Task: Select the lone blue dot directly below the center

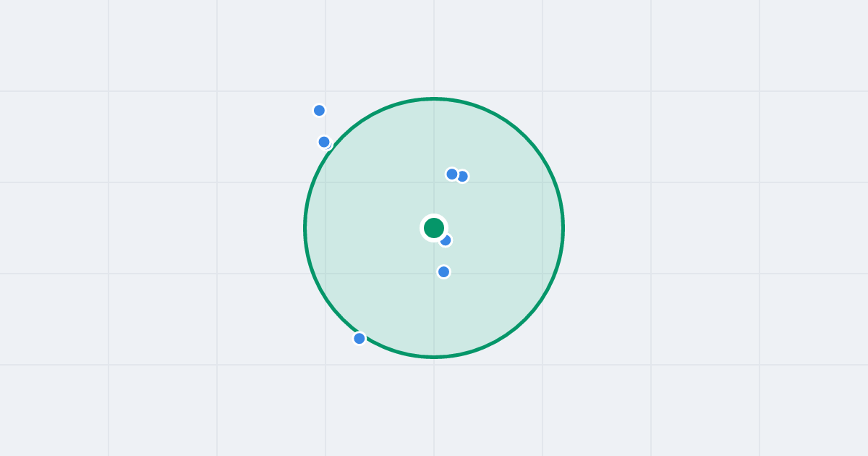Action: [444, 272]
